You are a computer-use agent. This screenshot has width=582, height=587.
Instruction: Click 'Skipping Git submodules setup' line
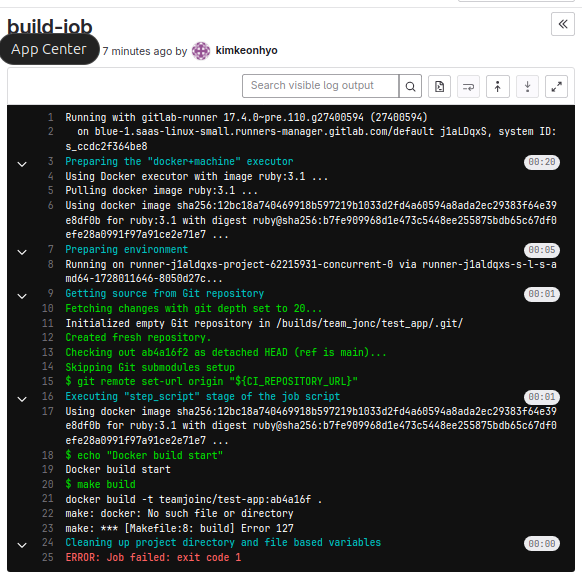point(150,367)
